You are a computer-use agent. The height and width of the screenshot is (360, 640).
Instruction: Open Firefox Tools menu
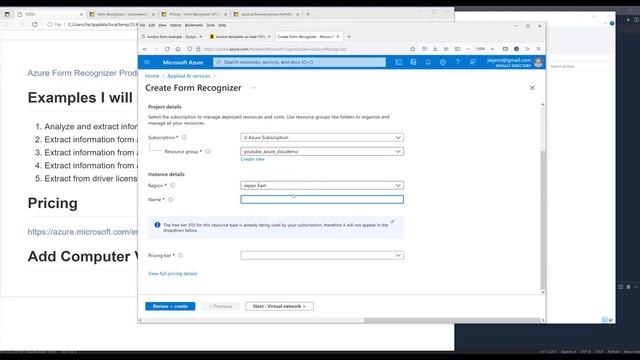[211, 25]
